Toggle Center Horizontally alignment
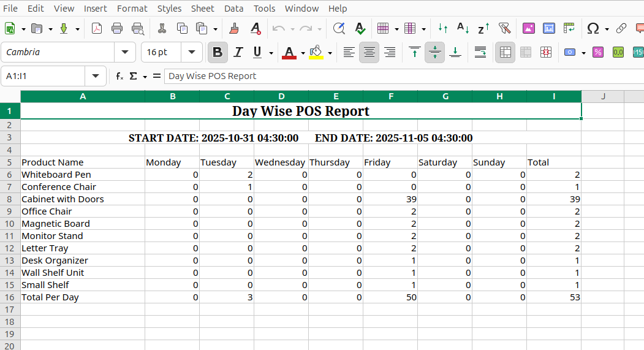This screenshot has height=350, width=644. (369, 52)
